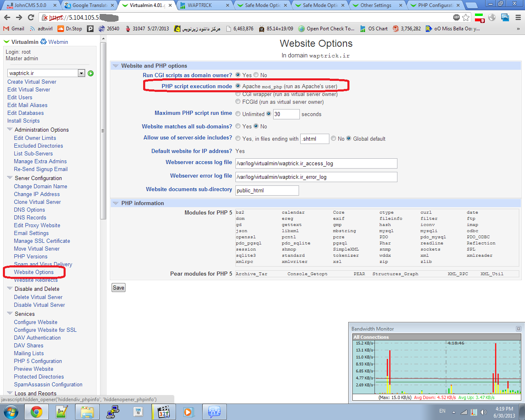Collapse the Administration Options section
The height and width of the screenshot is (420, 525).
10,130
